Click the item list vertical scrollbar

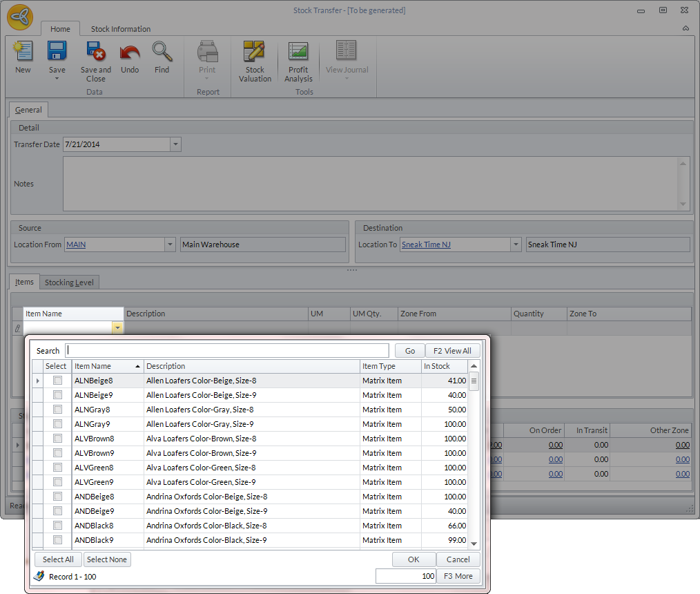pyautogui.click(x=474, y=456)
